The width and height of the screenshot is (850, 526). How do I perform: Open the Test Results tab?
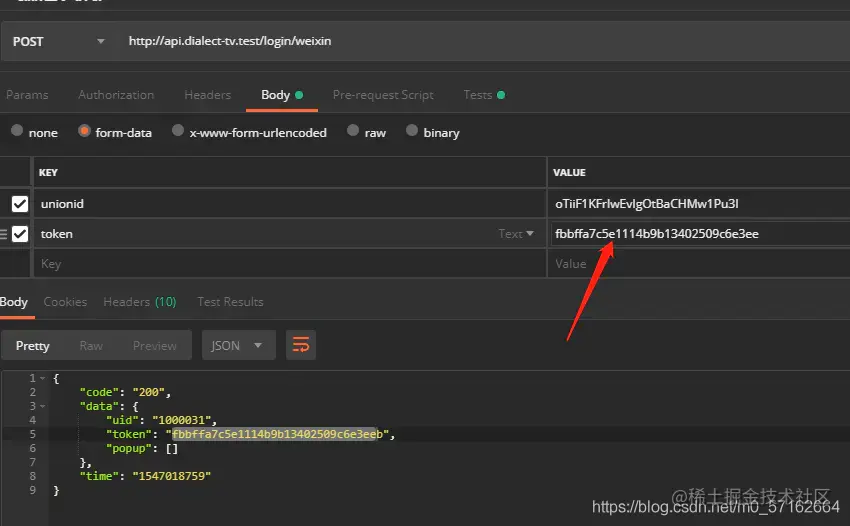pos(230,302)
